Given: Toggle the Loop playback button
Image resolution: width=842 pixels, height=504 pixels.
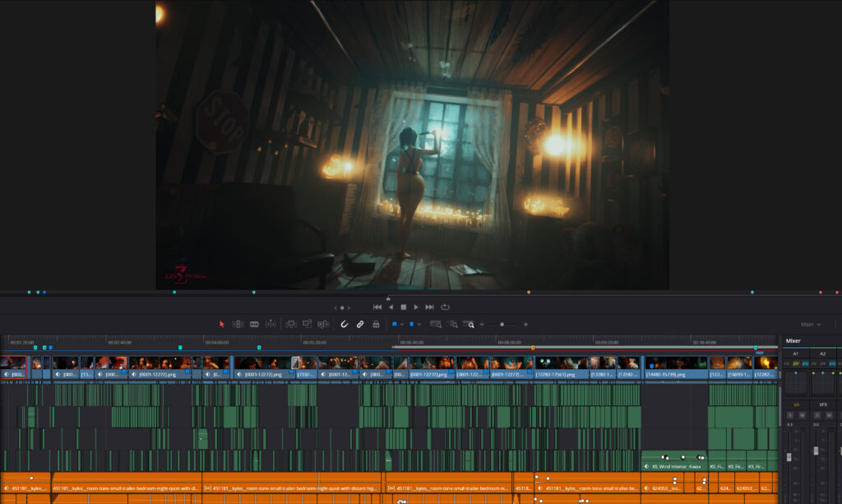Looking at the screenshot, I should coord(445,307).
